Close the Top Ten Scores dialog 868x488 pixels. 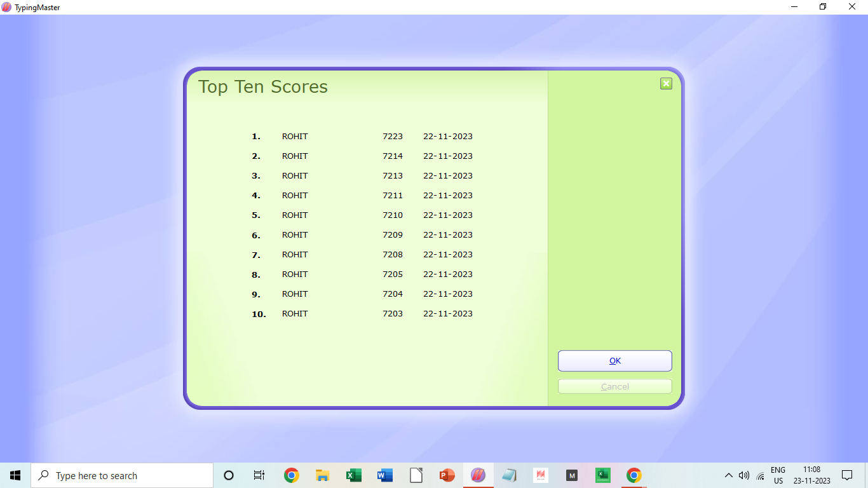(x=666, y=83)
